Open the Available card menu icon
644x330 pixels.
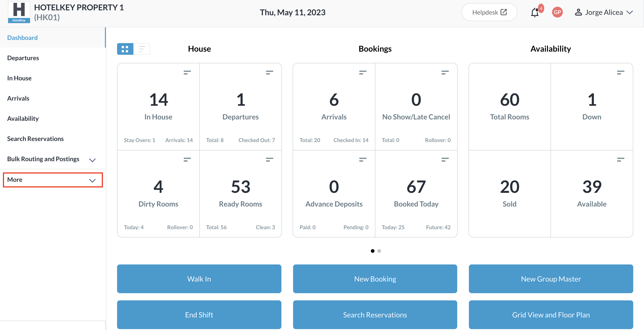click(620, 159)
